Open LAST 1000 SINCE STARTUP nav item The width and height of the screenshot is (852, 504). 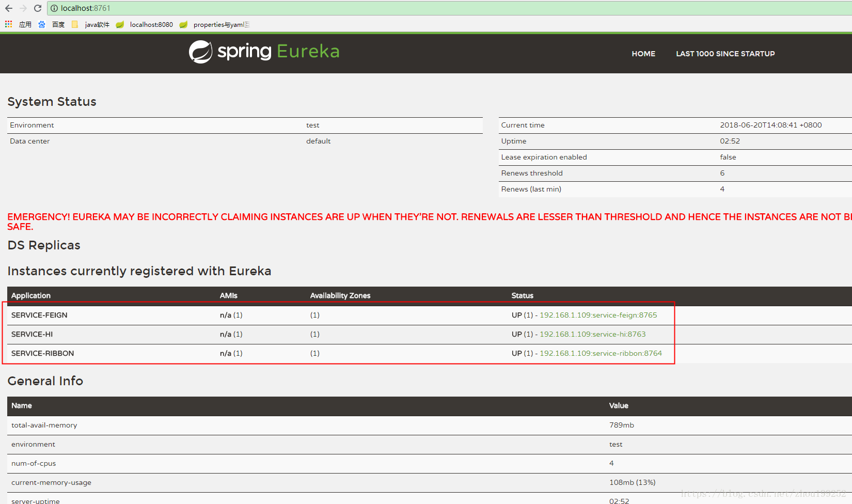coord(725,54)
